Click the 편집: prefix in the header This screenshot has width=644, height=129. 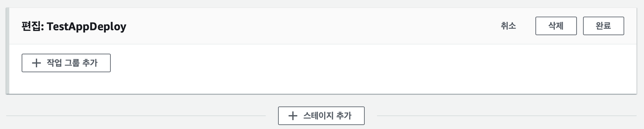[x=33, y=26]
